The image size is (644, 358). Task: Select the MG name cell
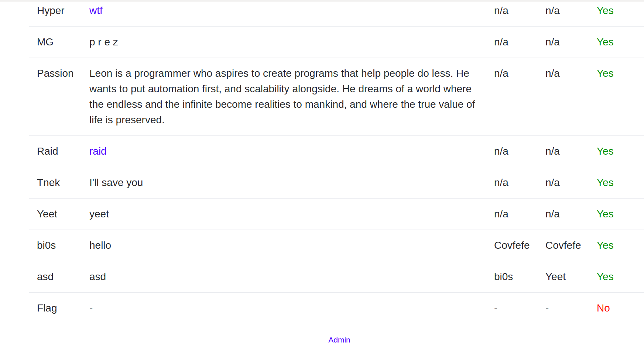tap(45, 42)
